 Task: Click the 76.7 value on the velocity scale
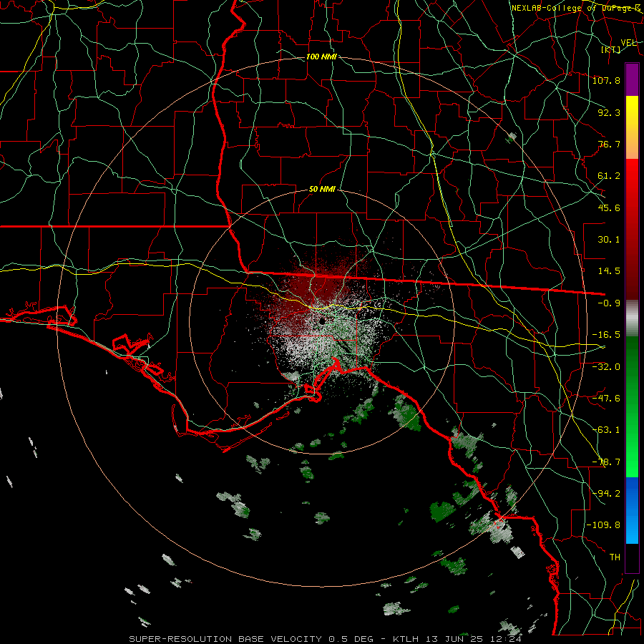tap(609, 144)
